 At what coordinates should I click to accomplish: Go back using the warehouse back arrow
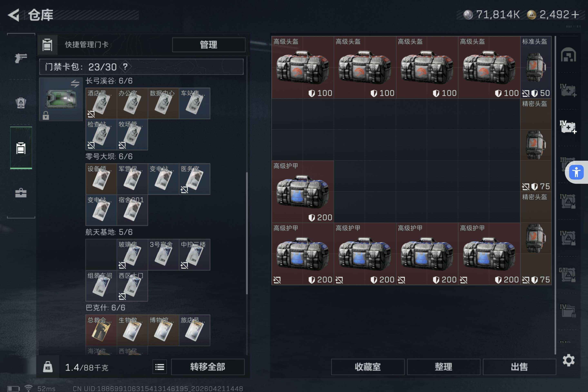[x=14, y=15]
